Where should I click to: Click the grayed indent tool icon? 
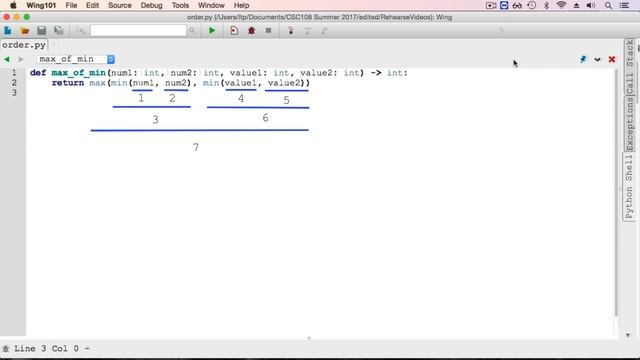point(80,31)
